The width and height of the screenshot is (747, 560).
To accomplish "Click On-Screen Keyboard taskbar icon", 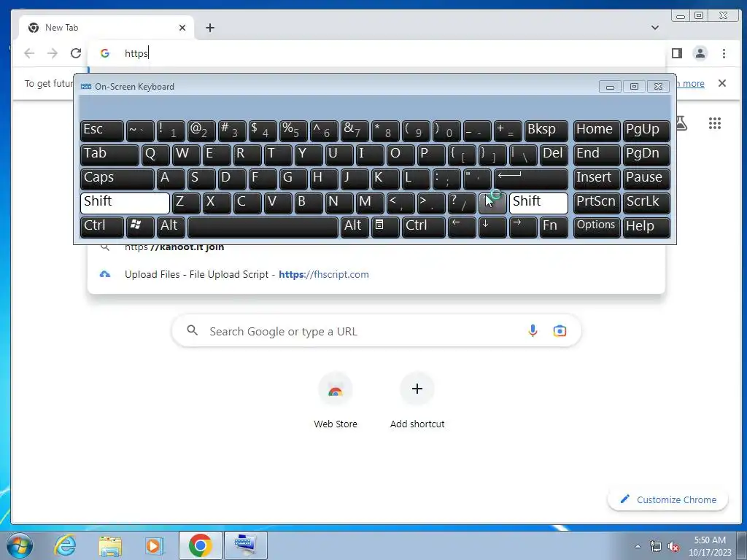I will coord(245,545).
